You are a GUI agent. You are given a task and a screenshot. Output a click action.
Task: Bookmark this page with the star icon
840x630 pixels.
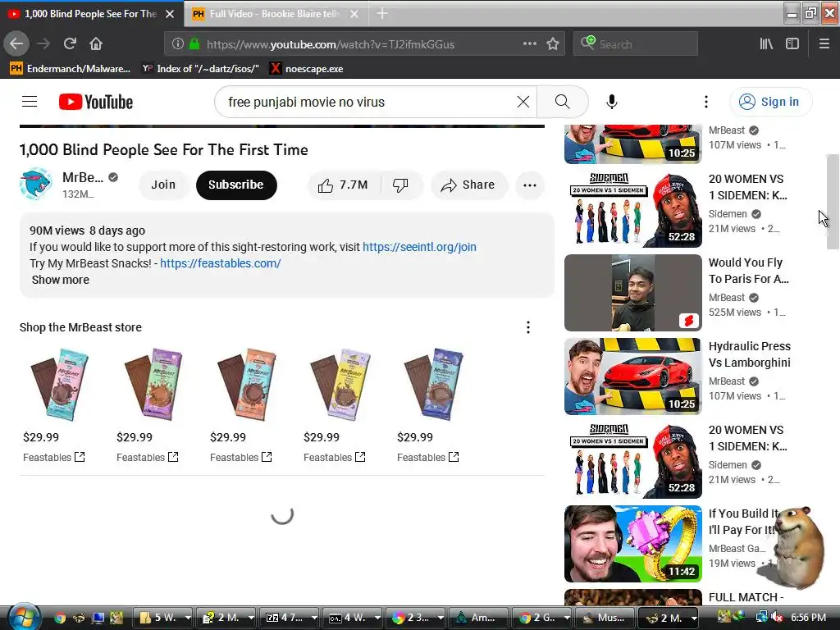point(553,44)
